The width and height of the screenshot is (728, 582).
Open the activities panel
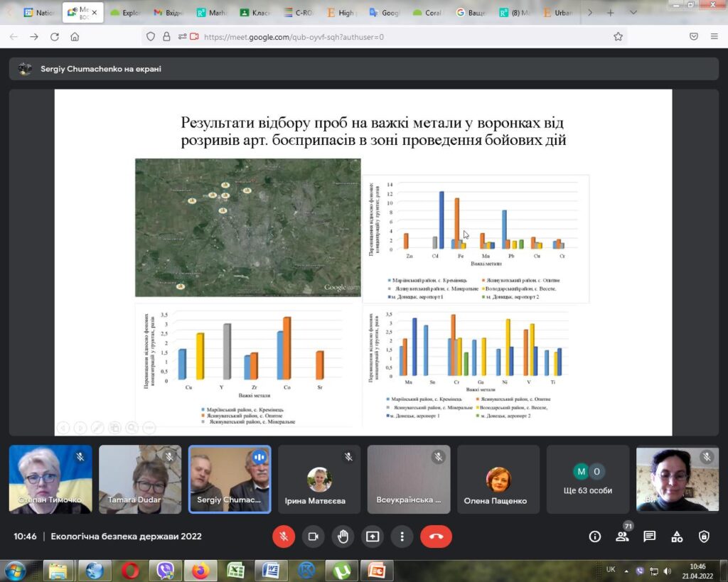[677, 537]
